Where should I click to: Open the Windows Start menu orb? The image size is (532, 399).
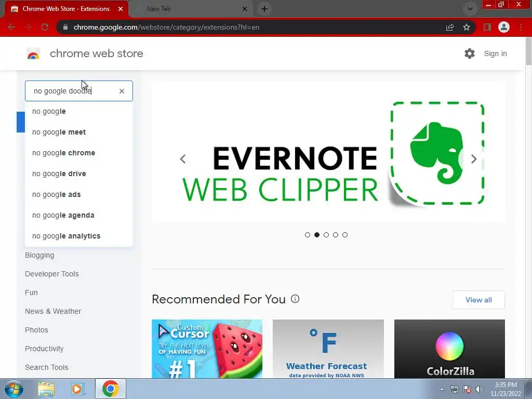(14, 389)
